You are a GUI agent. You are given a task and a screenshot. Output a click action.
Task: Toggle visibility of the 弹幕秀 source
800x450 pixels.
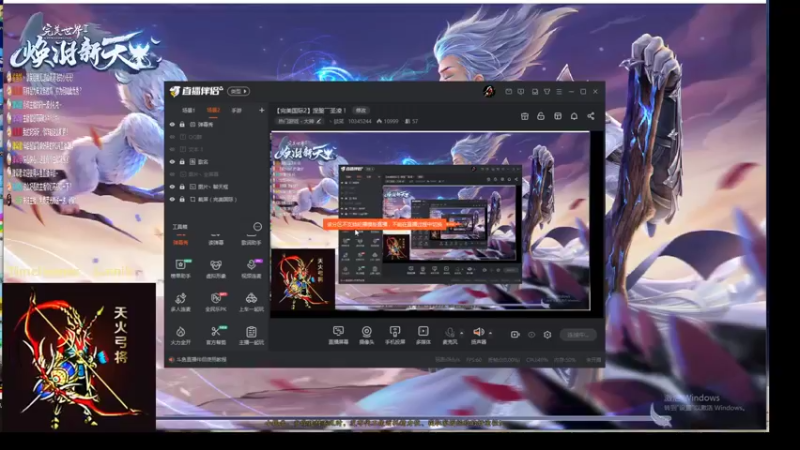pos(172,124)
